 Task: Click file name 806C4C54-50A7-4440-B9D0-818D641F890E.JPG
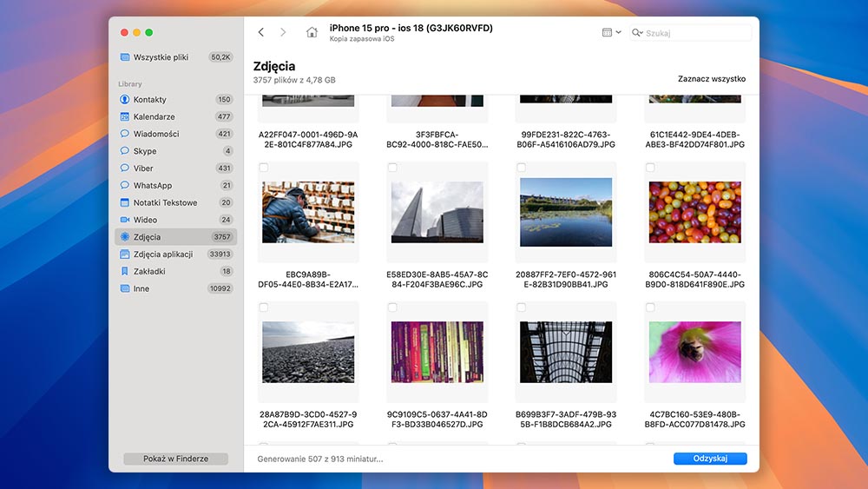coord(694,279)
